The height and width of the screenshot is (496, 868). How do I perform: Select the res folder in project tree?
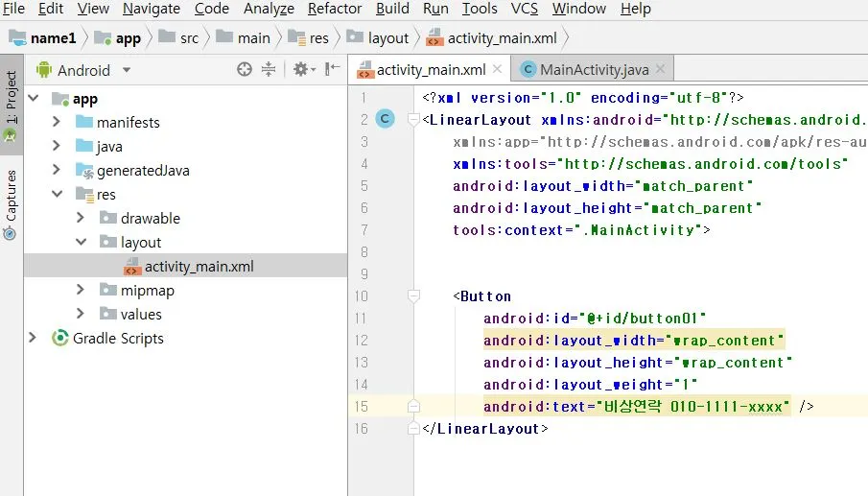[95, 195]
